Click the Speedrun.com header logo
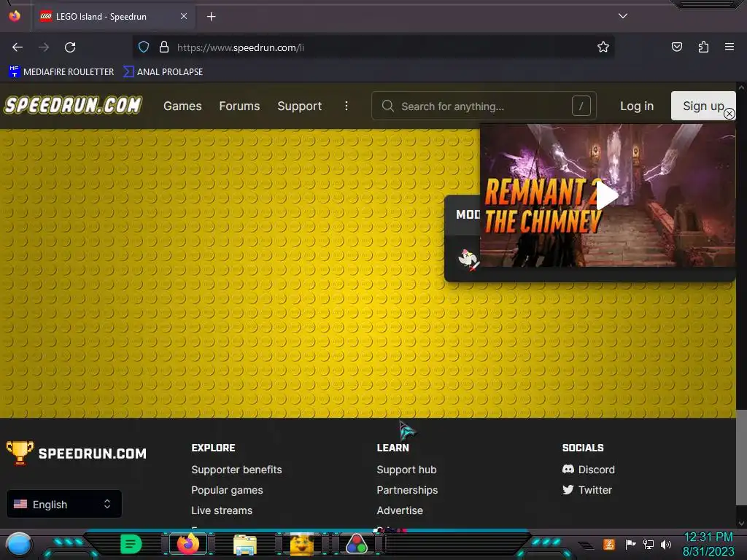Viewport: 747px width, 560px height. 73,105
